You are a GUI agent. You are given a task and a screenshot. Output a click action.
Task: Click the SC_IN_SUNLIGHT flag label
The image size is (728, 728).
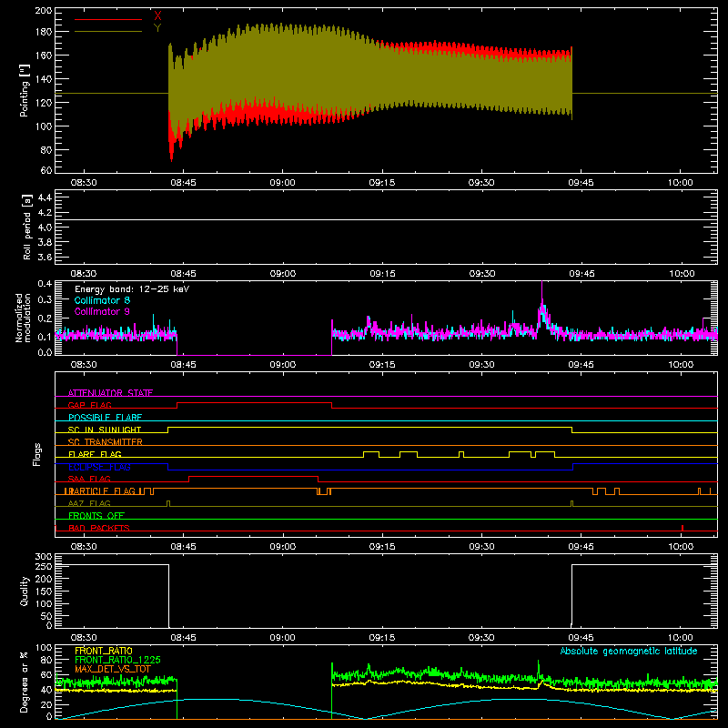point(105,430)
